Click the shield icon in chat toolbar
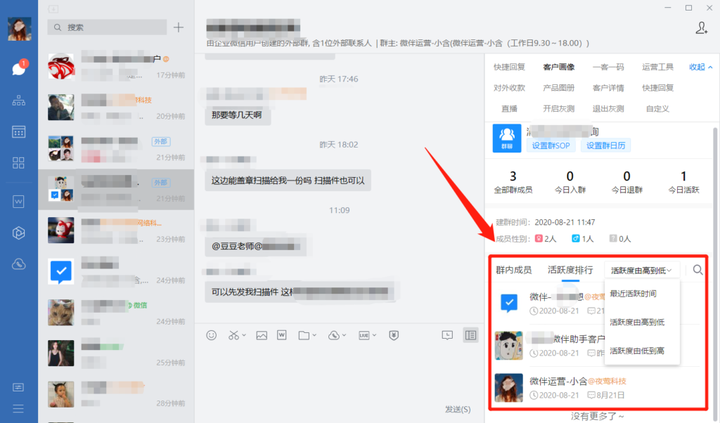720x423 pixels. tap(394, 335)
